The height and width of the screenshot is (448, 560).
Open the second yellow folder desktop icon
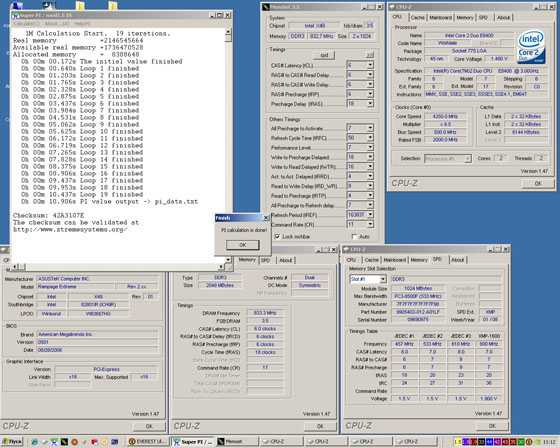[113, 6]
